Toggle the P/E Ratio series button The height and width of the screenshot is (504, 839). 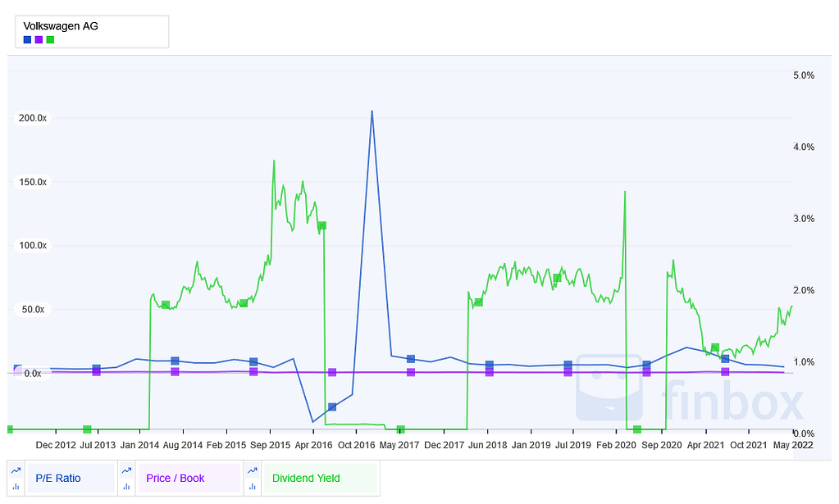pyautogui.click(x=70, y=479)
